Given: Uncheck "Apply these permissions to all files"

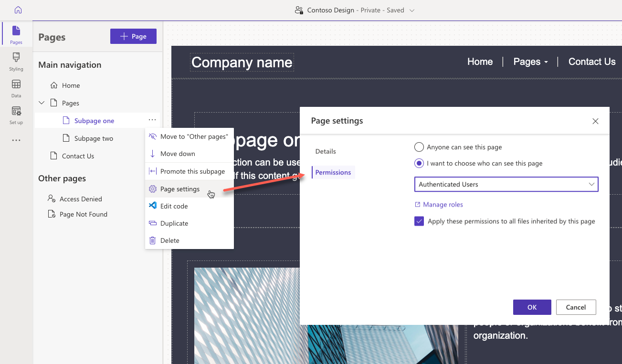Looking at the screenshot, I should (x=419, y=221).
